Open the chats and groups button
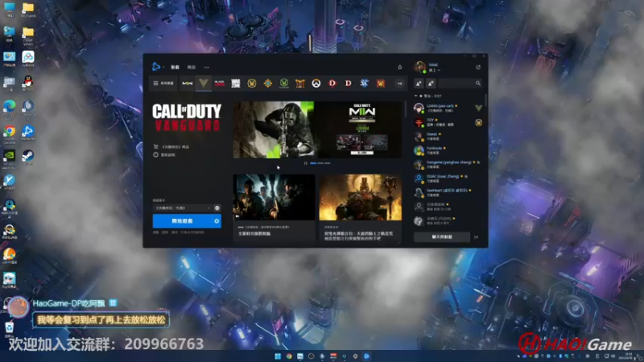Image resolution: width=644 pixels, height=362 pixels. 442,237
